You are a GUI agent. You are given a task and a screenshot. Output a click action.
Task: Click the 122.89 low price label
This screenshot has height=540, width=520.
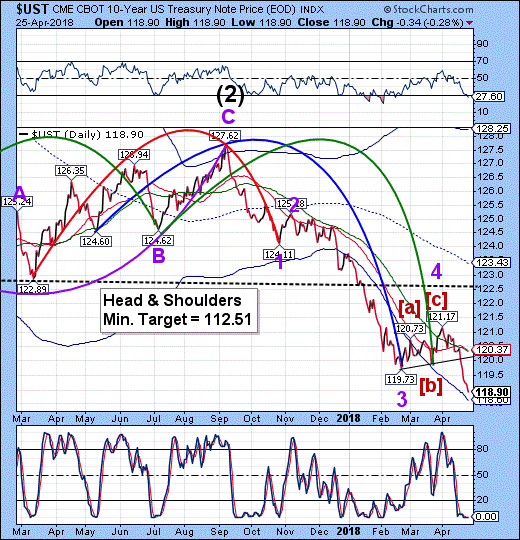click(33, 289)
